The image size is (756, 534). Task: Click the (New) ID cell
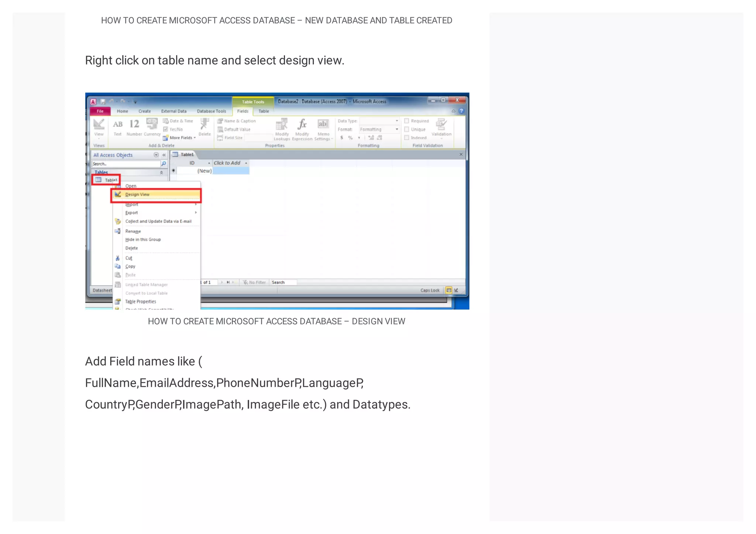click(x=195, y=171)
